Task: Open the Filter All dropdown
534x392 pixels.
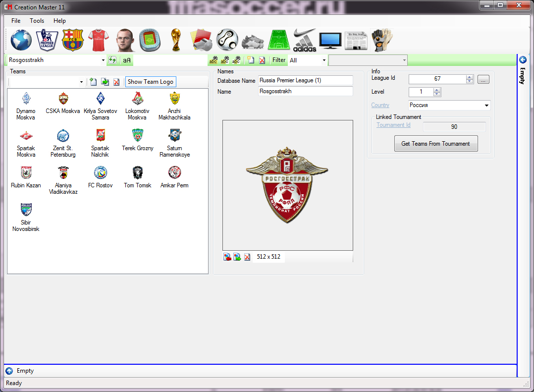Action: [x=324, y=60]
